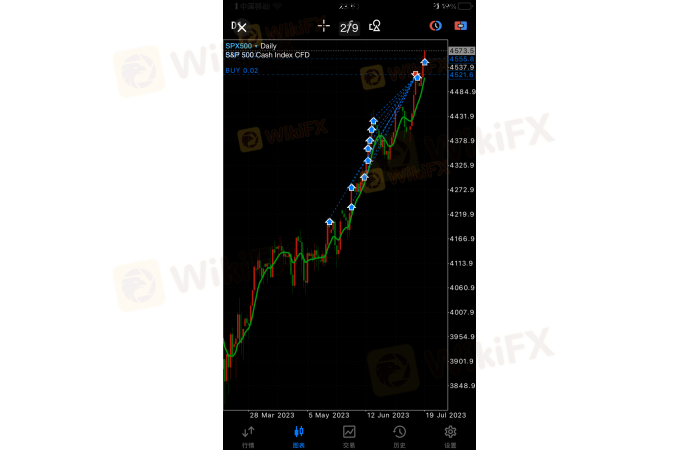Click the topmost blue buy arrow marker
This screenshot has width=700, height=450.
coord(425,62)
